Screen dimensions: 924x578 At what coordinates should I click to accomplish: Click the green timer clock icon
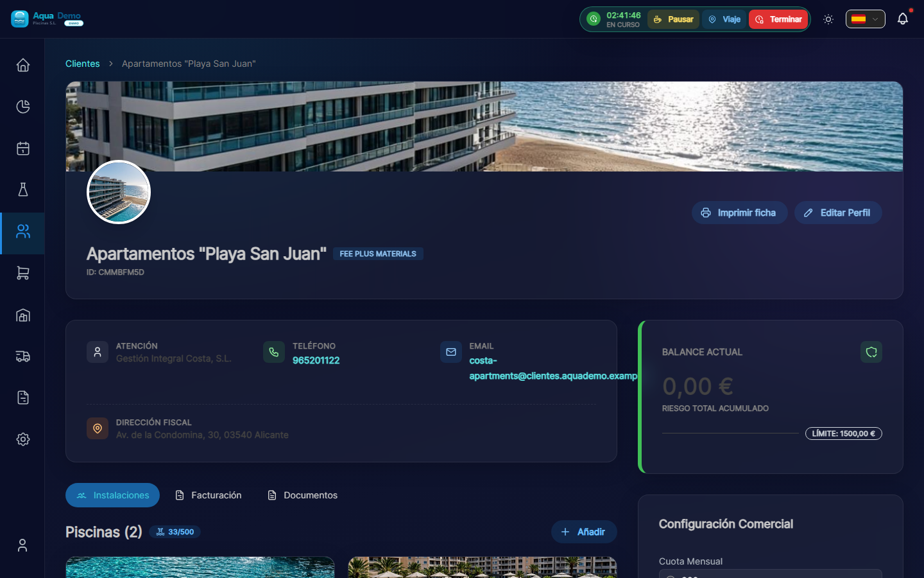pos(594,19)
